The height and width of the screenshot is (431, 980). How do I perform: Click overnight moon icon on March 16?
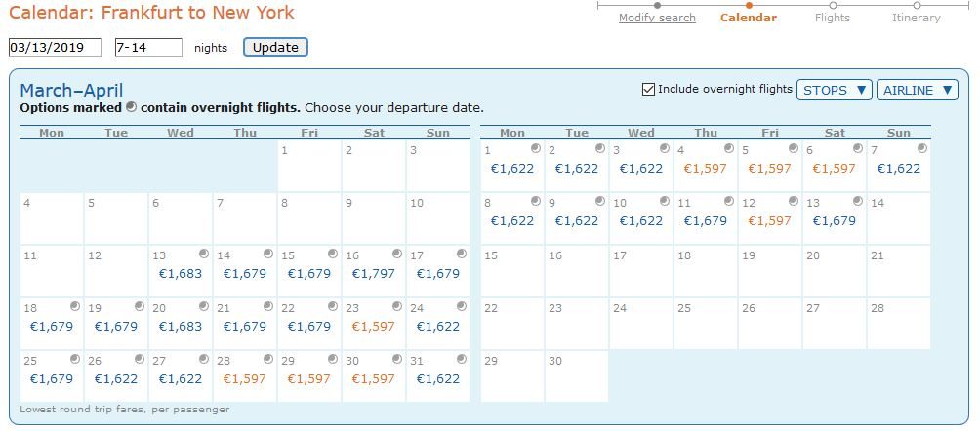pos(397,254)
